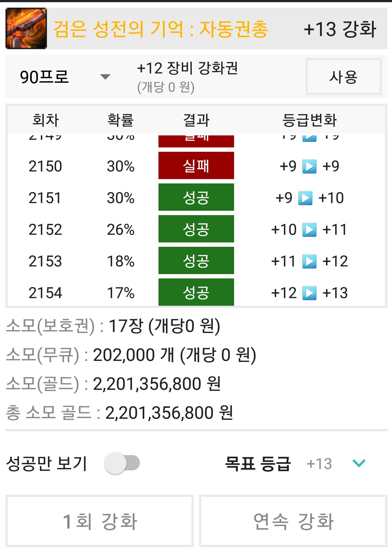Screen dimensions: 392x552
Task: Click the blue arrow icon in row 2154
Action: pyautogui.click(x=309, y=293)
